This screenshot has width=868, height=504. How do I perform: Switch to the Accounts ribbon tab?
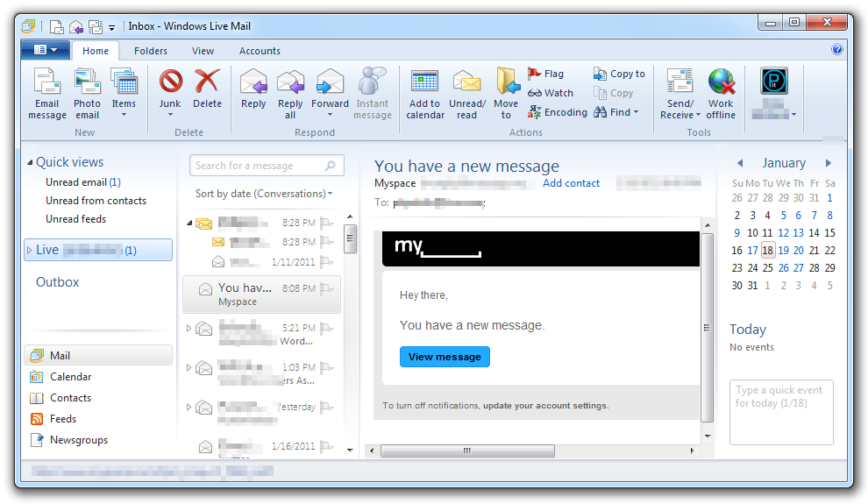260,51
